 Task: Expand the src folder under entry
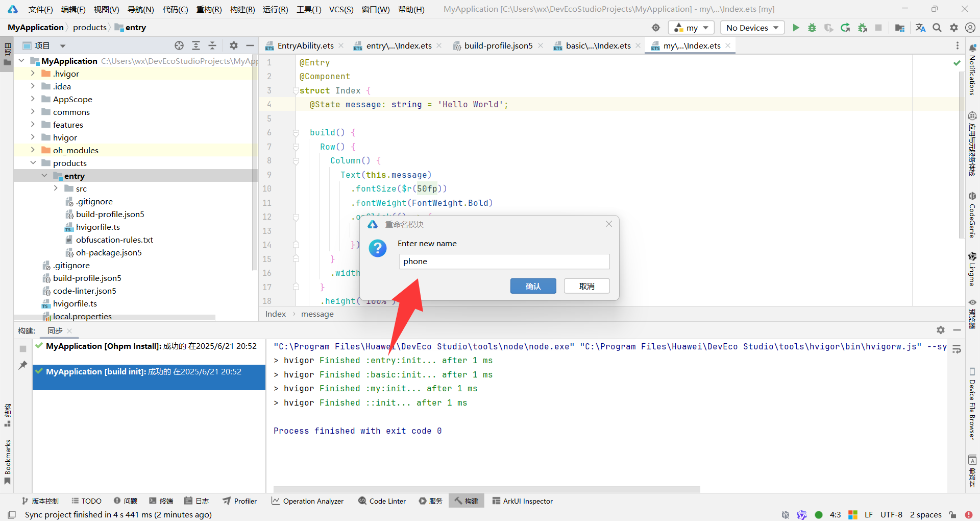56,188
